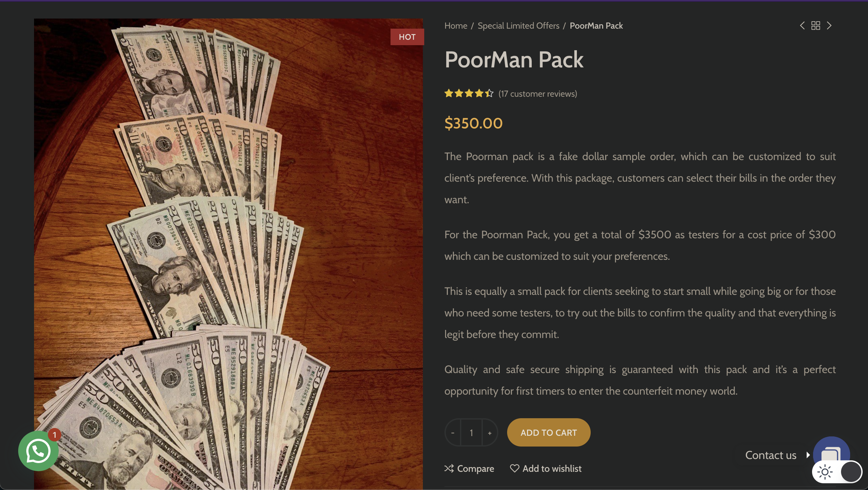Click the arrow beside Contact us

coord(808,455)
